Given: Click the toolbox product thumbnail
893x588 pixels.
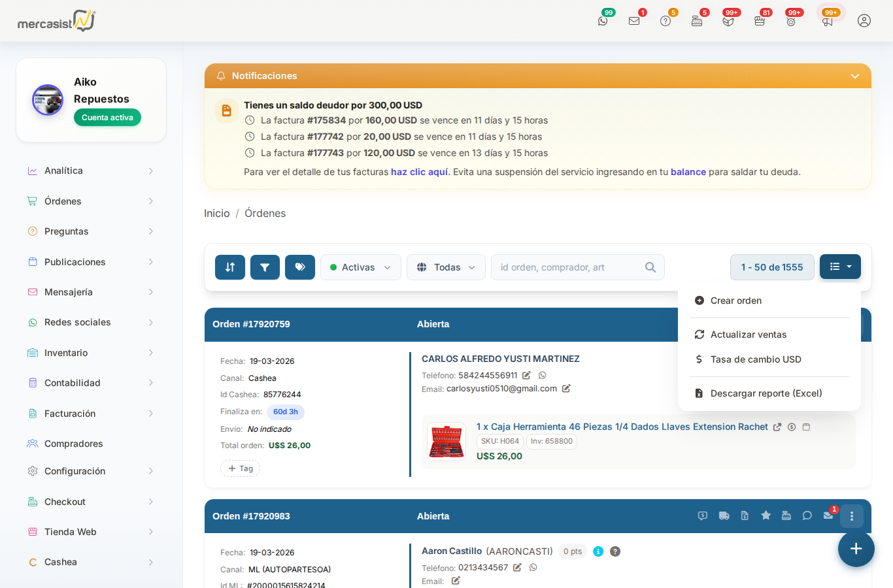Looking at the screenshot, I should tap(446, 442).
